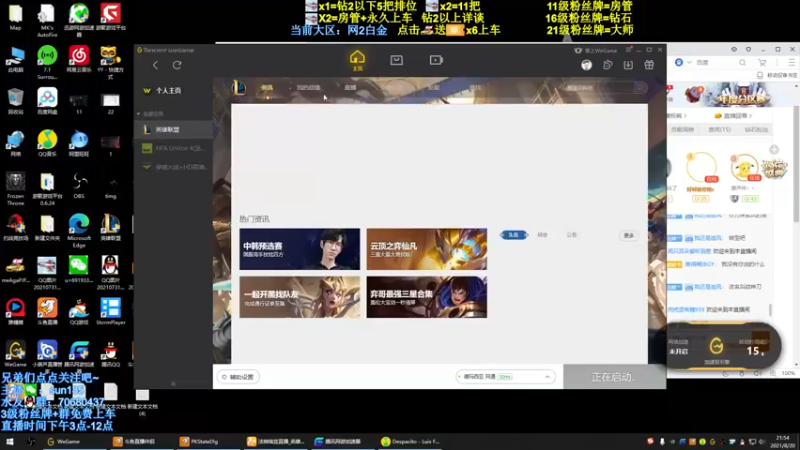800x450 pixels.
Task: Open the user avatar in WeGame header
Action: click(586, 65)
